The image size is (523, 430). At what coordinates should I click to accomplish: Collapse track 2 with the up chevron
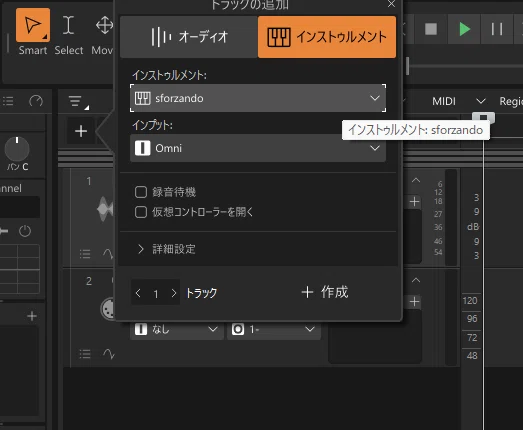[416, 280]
